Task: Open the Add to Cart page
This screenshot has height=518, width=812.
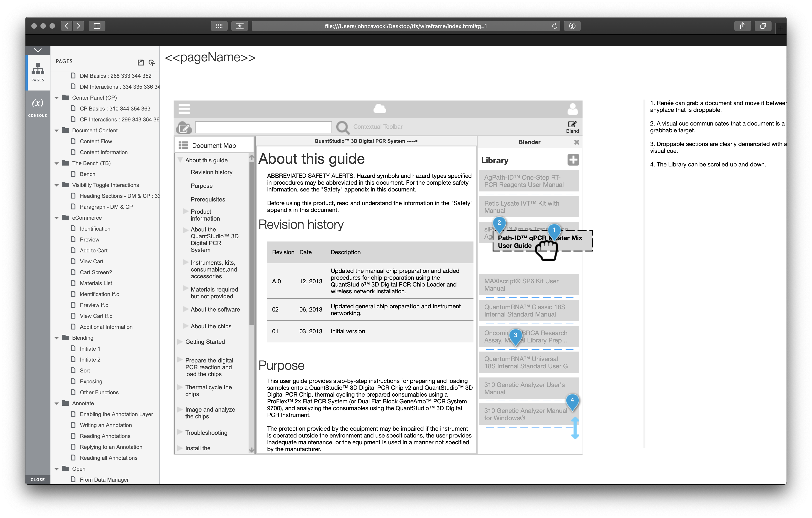Action: [x=93, y=250]
